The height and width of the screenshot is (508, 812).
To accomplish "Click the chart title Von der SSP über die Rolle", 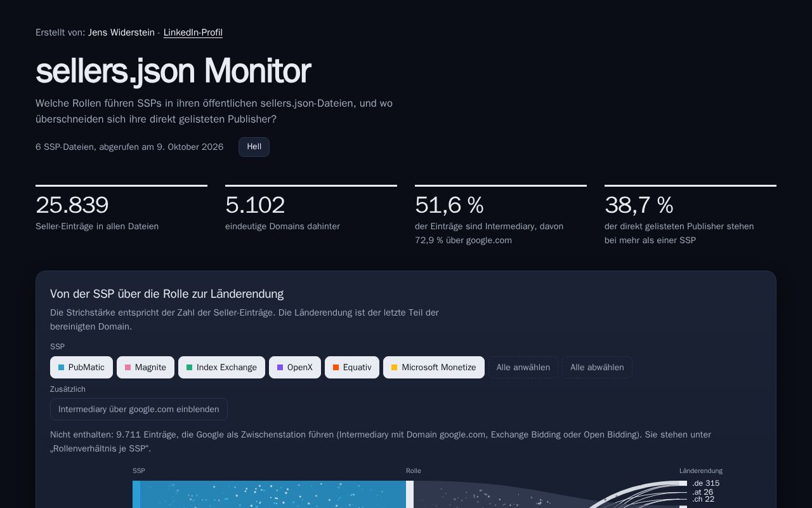I will (167, 294).
